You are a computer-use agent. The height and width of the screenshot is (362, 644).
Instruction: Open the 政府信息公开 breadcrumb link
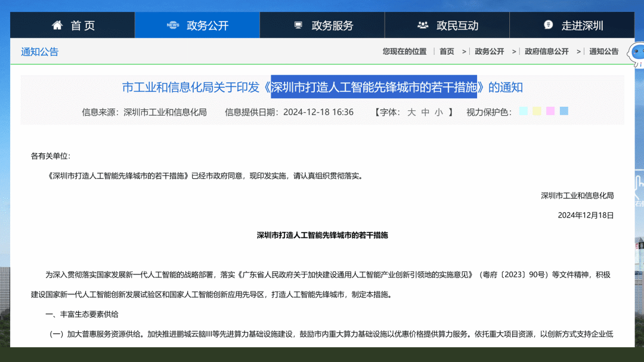pos(547,51)
